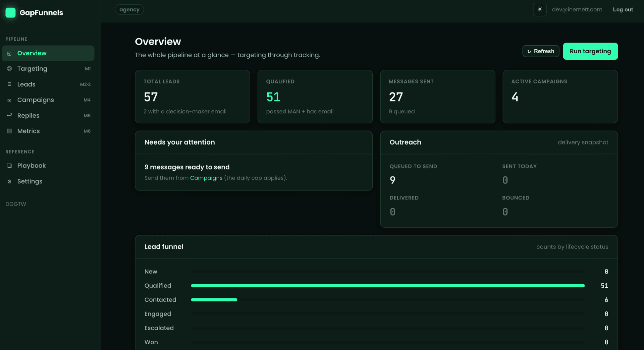Screen dimensions: 644x350
Task: Click the dev@inernett.com account email
Action: click(577, 10)
